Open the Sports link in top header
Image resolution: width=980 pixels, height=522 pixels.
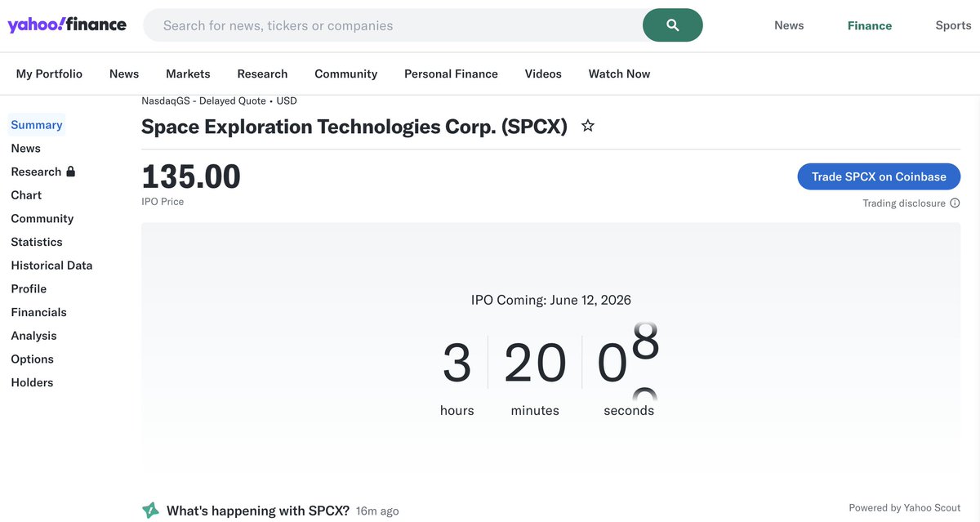coord(953,25)
